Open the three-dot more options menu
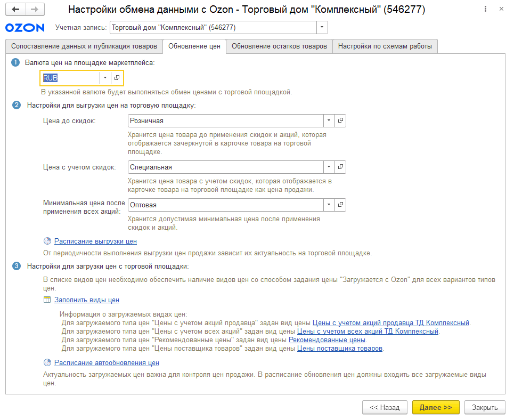 click(485, 9)
